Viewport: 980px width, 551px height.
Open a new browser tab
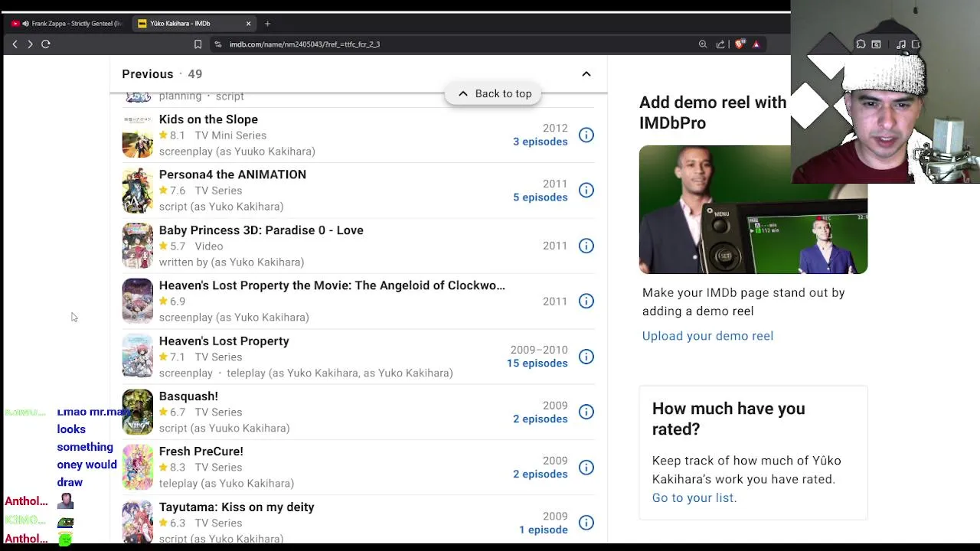tap(267, 24)
